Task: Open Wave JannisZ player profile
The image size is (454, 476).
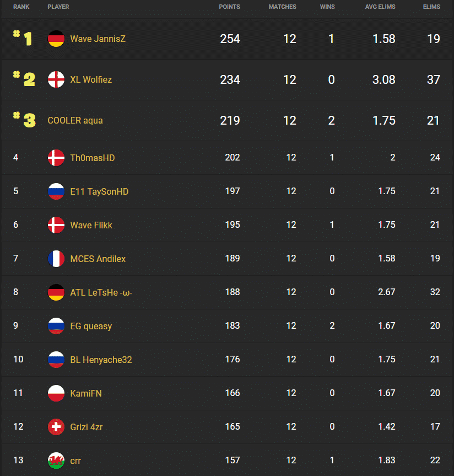Action: pyautogui.click(x=98, y=39)
